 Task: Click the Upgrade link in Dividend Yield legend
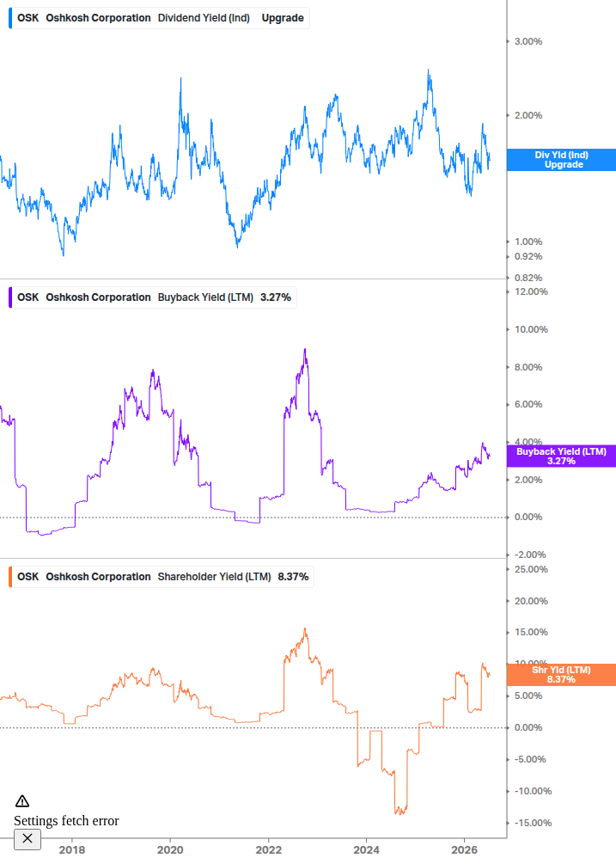(x=283, y=18)
